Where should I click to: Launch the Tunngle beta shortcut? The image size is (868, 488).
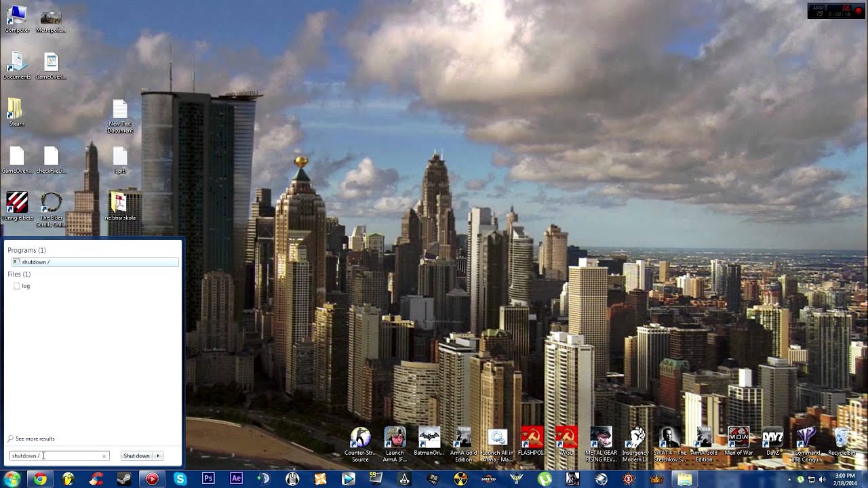tap(17, 207)
